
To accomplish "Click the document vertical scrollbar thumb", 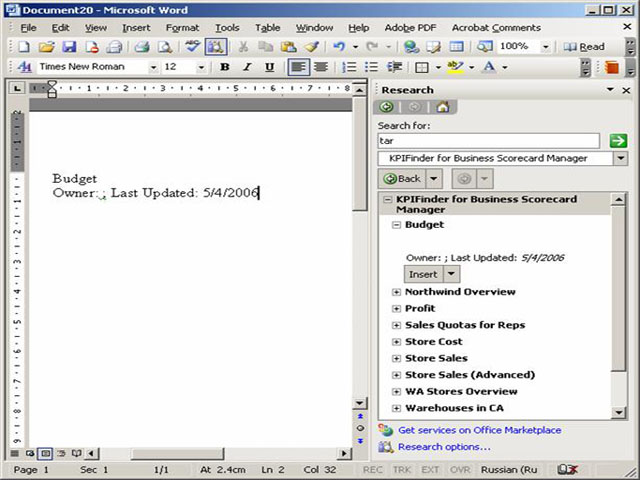I will (360, 153).
